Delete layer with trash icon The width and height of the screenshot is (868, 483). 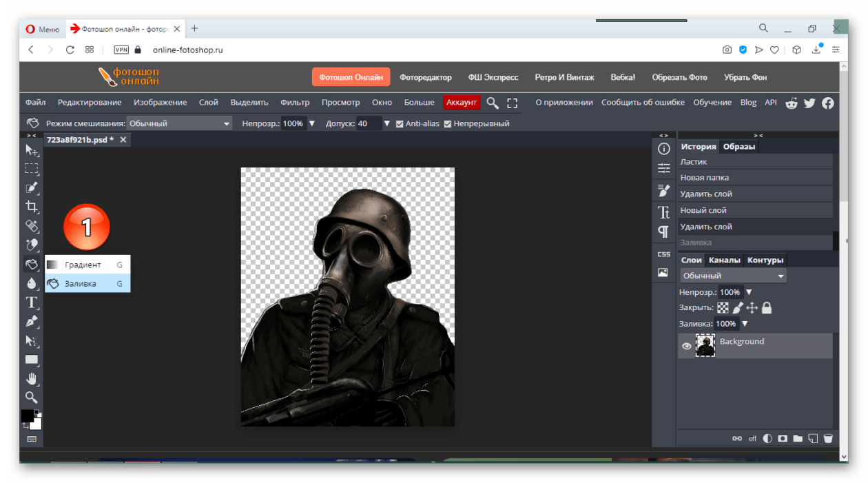[x=828, y=438]
